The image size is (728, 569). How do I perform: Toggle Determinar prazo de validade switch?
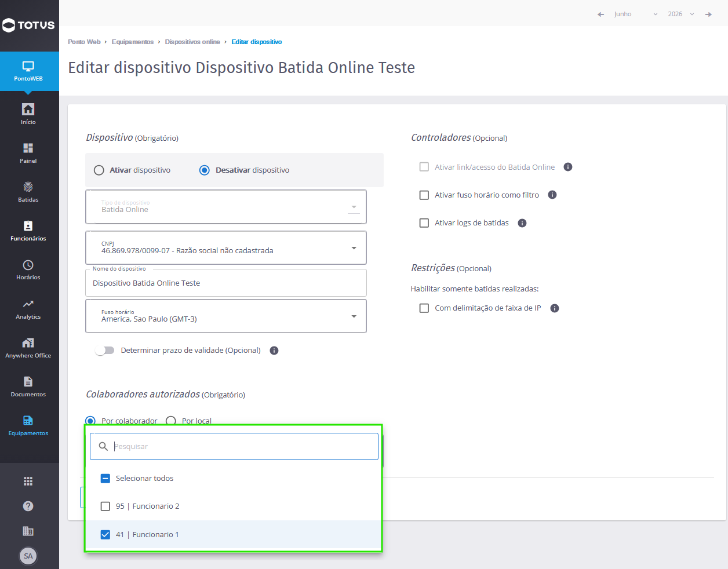105,351
